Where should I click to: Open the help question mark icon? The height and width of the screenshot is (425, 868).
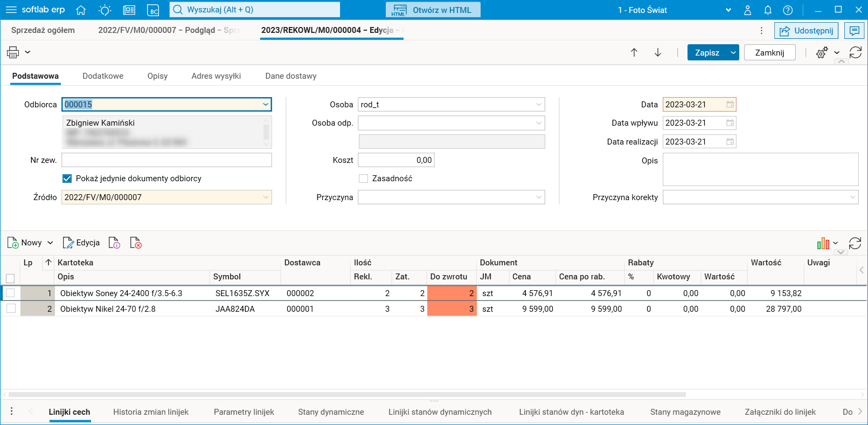click(788, 10)
